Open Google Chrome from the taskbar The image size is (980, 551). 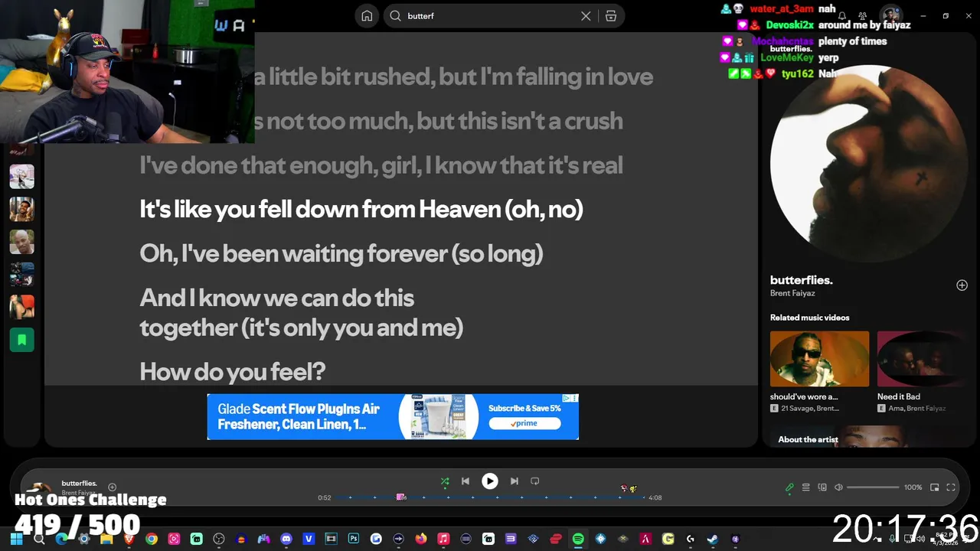pos(152,539)
